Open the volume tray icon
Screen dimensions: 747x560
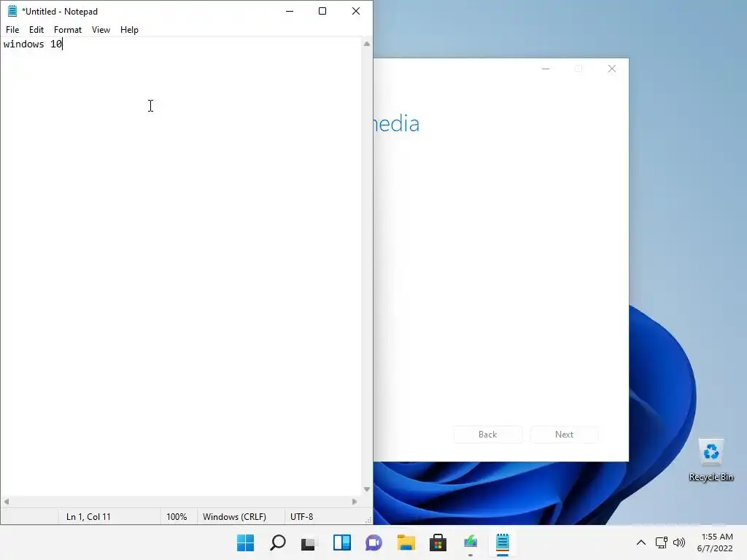coord(679,542)
